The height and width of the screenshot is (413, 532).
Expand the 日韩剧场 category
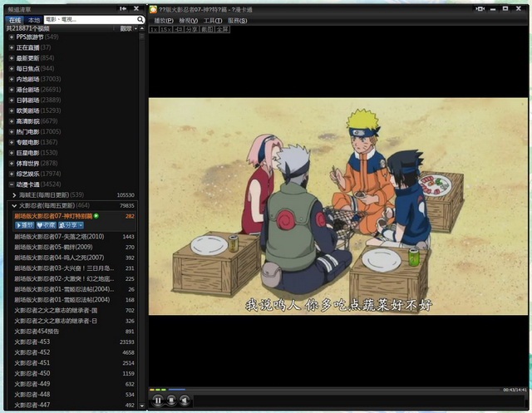[12, 100]
